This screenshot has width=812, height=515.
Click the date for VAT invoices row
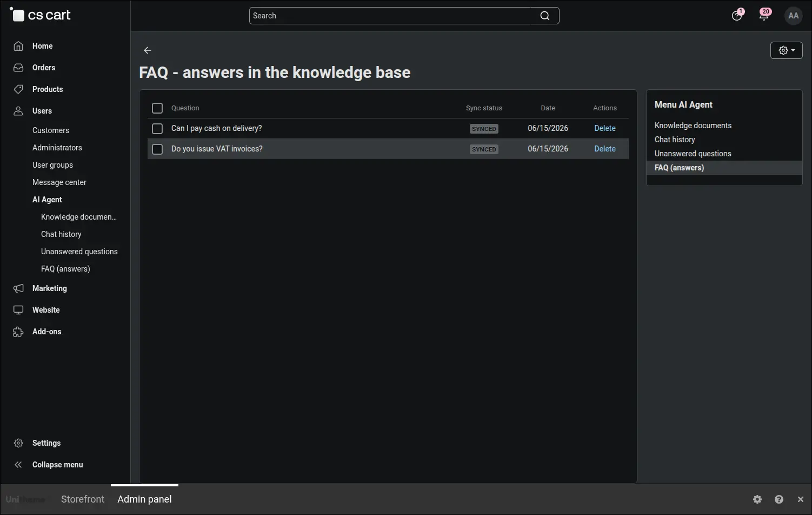pyautogui.click(x=548, y=149)
